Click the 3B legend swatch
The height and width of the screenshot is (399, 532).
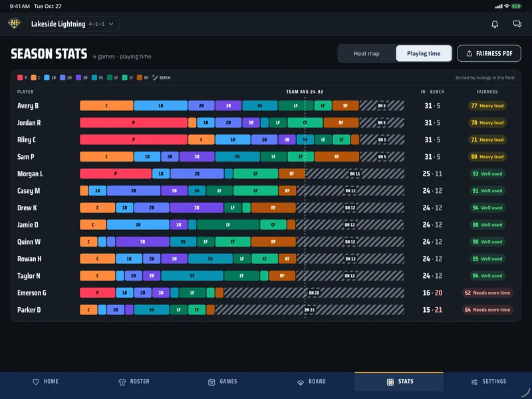(78, 78)
